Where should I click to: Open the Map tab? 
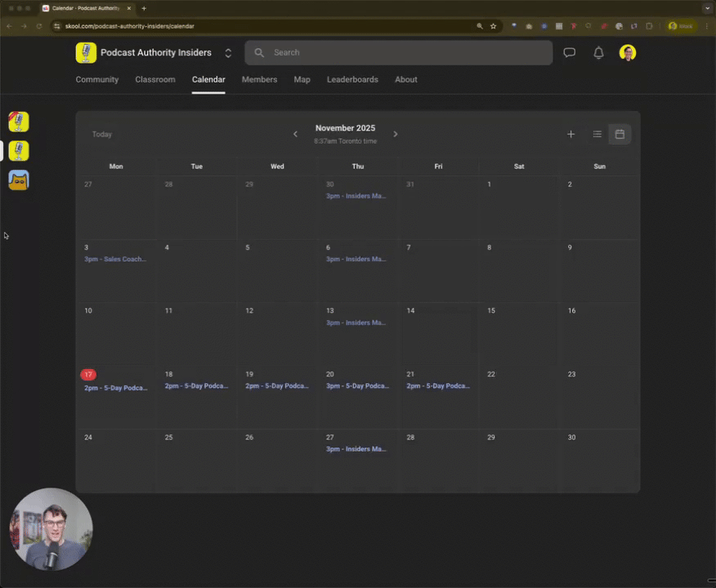(x=302, y=79)
